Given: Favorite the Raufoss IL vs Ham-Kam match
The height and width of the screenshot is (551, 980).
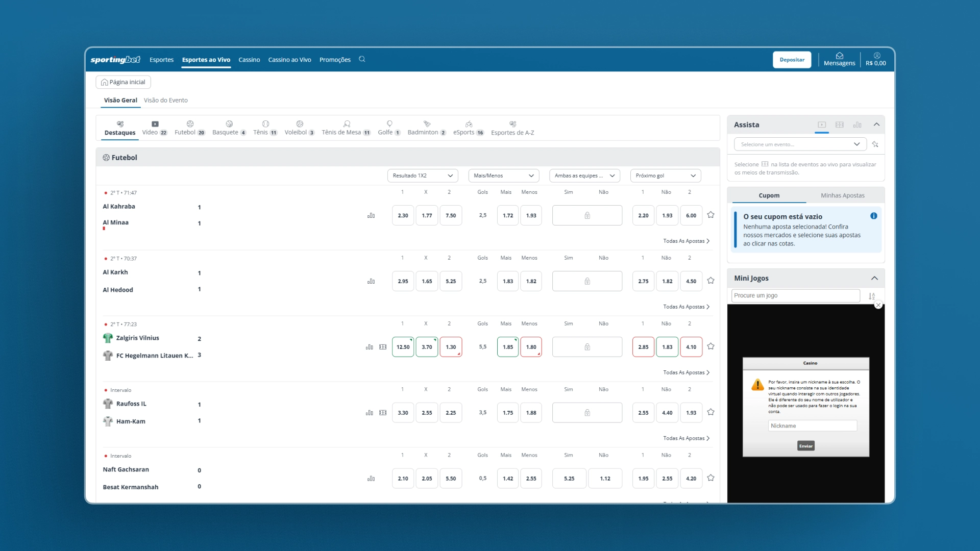Looking at the screenshot, I should pos(710,412).
